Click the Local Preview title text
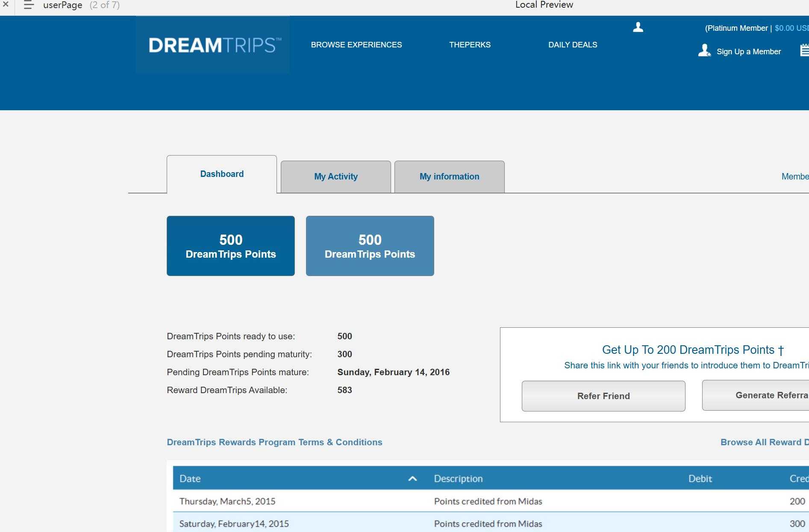 544,5
